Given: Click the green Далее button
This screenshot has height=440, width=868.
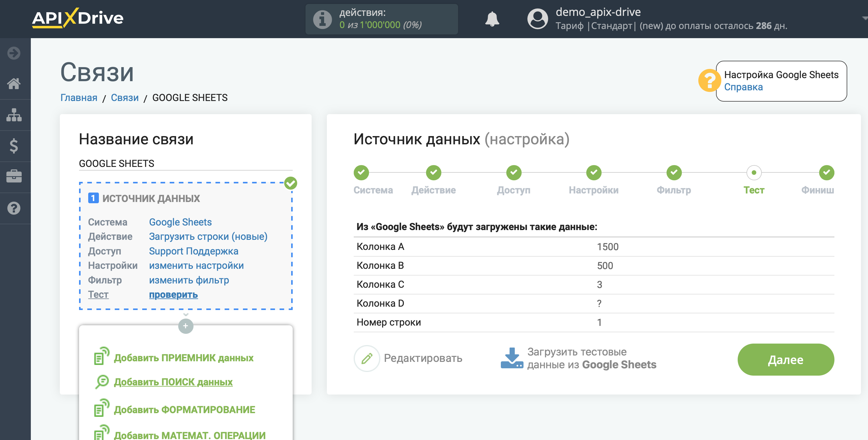Looking at the screenshot, I should (786, 359).
